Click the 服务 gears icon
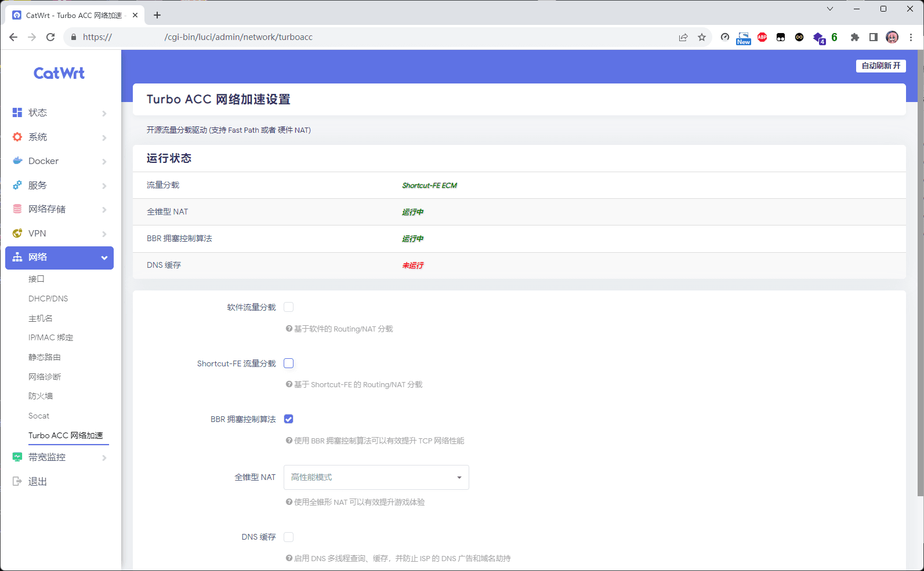924x571 pixels. [x=17, y=186]
